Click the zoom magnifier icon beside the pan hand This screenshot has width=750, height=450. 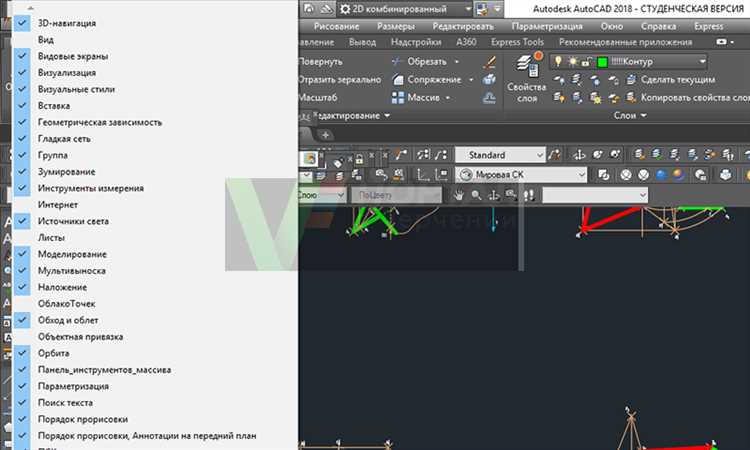point(476,195)
